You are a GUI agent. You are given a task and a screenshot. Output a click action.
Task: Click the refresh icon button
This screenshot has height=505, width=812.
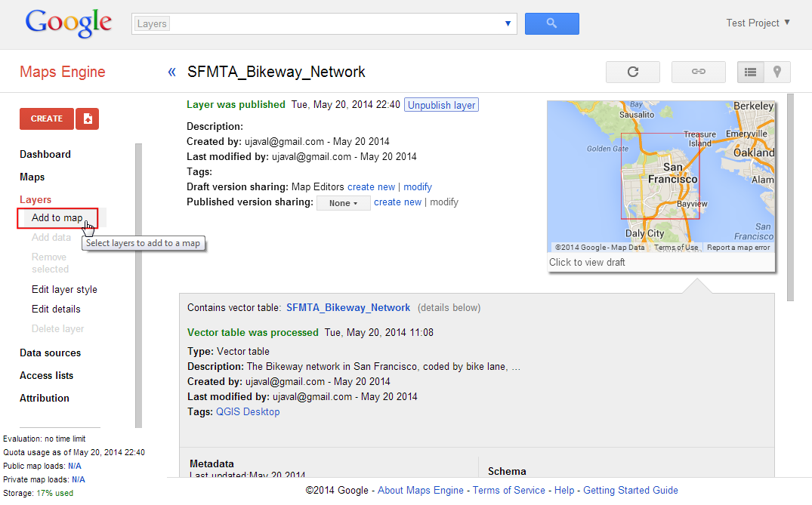[633, 72]
